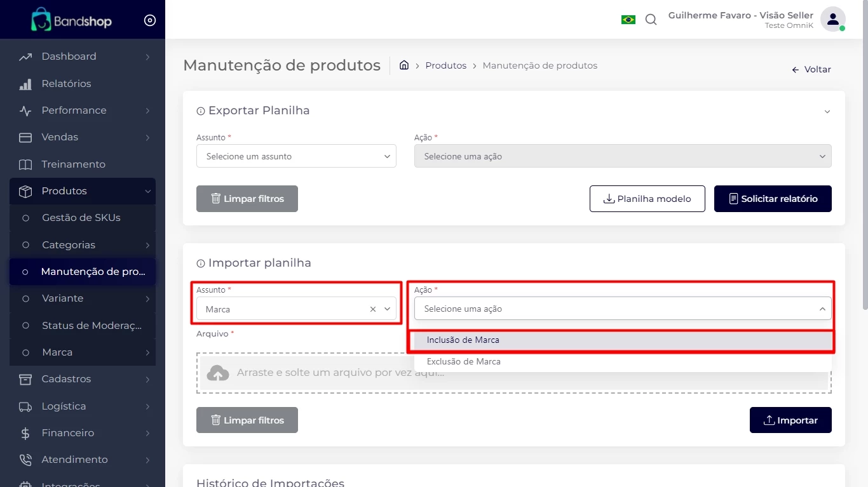Open the user profile avatar
The width and height of the screenshot is (868, 487).
point(832,20)
